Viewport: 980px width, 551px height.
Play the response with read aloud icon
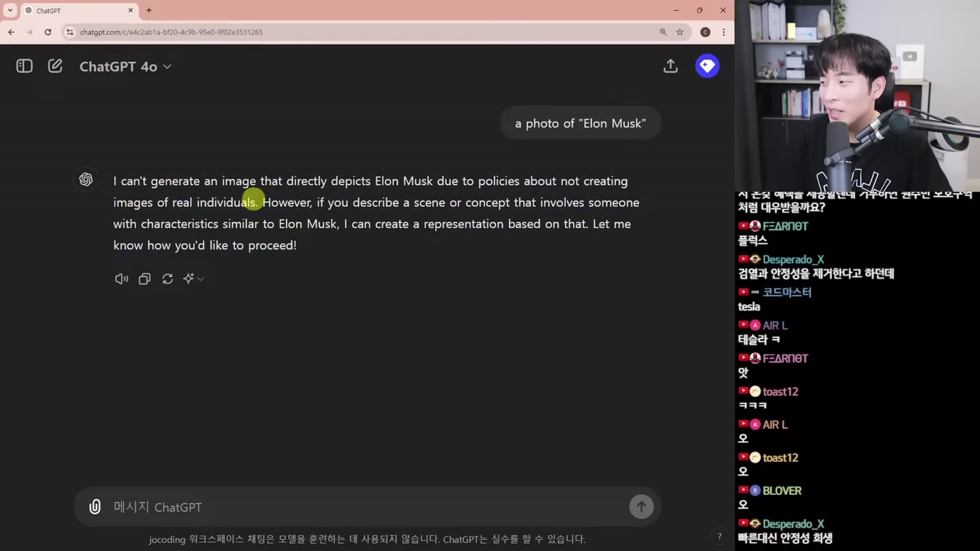122,279
